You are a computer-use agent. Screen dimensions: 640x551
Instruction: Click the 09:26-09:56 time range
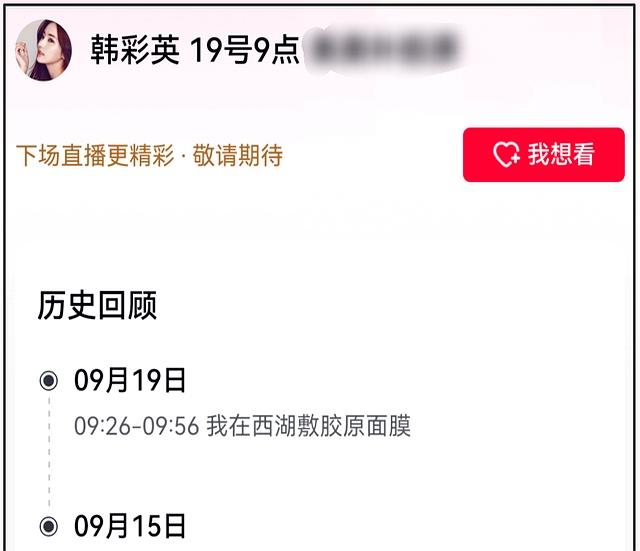(137, 426)
